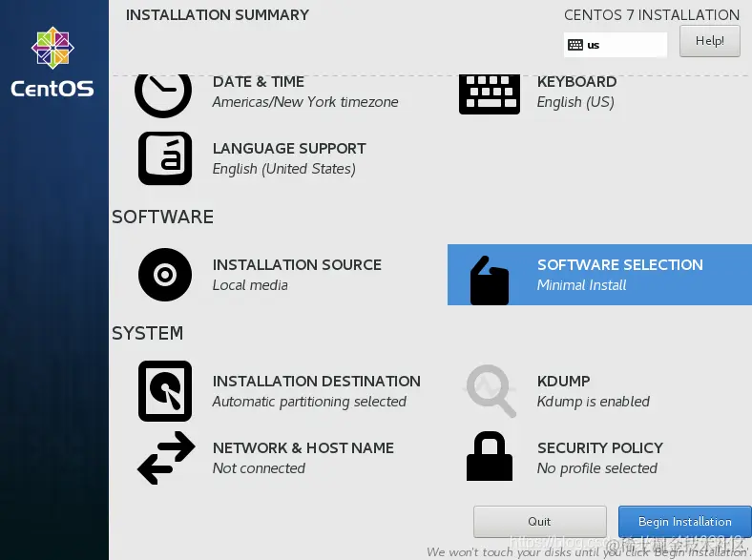This screenshot has height=560, width=752.
Task: Select 'DATE & TIME' heading
Action: pyautogui.click(x=259, y=82)
